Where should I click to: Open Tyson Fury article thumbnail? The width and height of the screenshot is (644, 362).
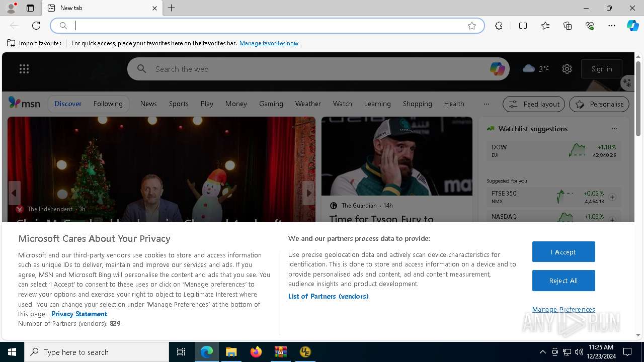click(397, 156)
